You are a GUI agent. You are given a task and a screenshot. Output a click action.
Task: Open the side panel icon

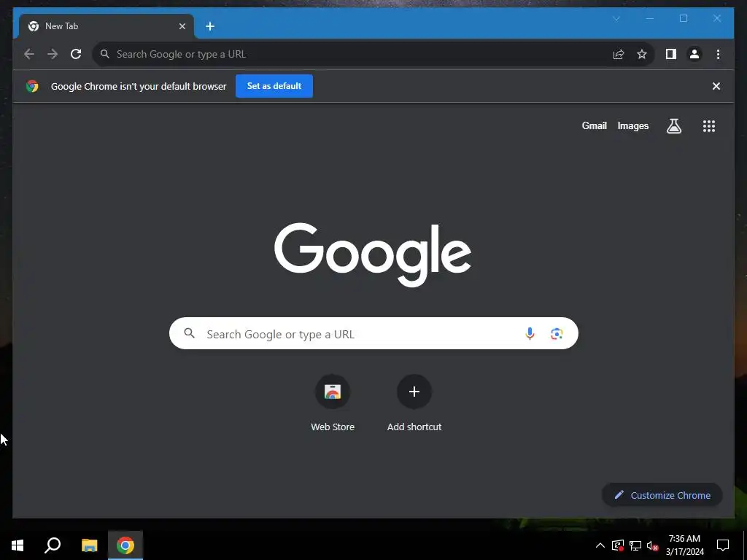click(x=671, y=54)
